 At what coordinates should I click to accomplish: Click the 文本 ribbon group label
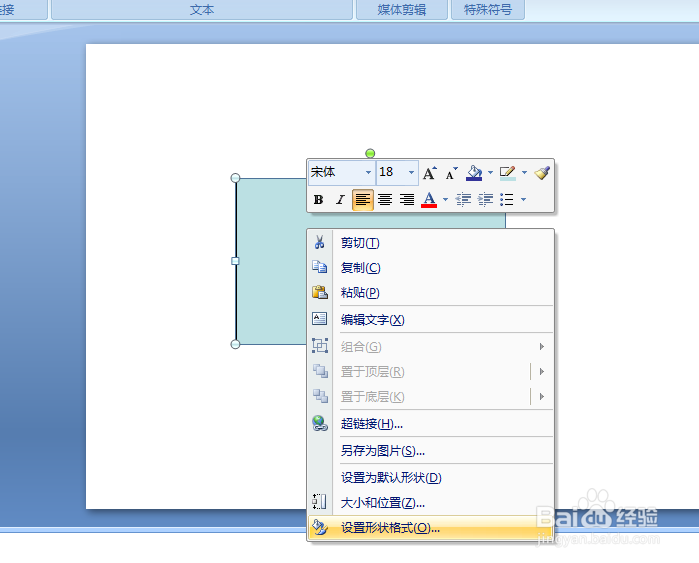pyautogui.click(x=202, y=9)
